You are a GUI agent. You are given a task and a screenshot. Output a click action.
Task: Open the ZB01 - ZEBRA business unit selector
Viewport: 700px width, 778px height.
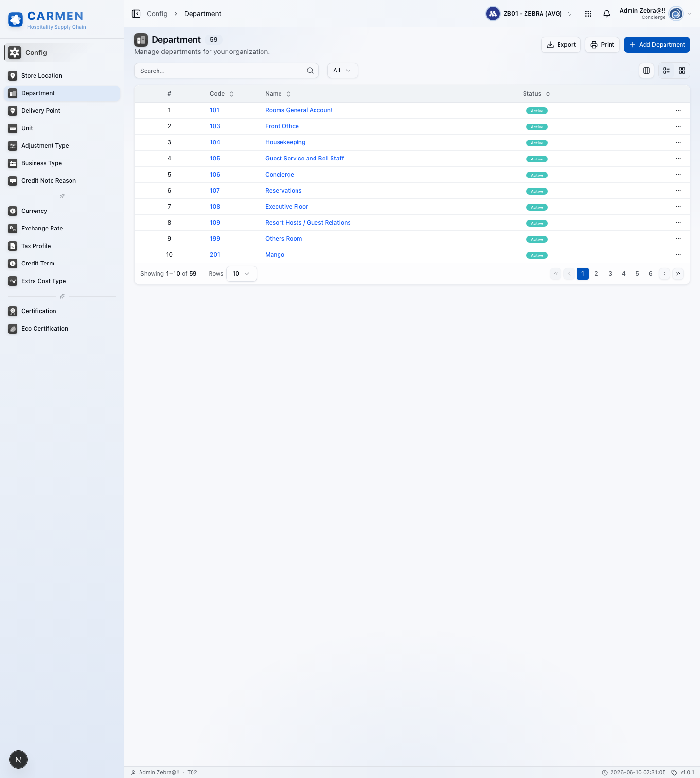[x=529, y=14]
